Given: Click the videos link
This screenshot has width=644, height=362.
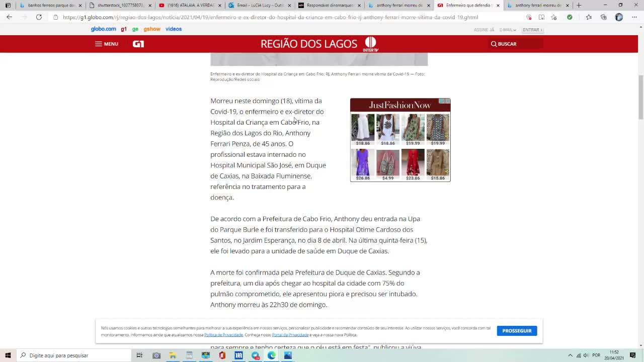Looking at the screenshot, I should (x=174, y=29).
